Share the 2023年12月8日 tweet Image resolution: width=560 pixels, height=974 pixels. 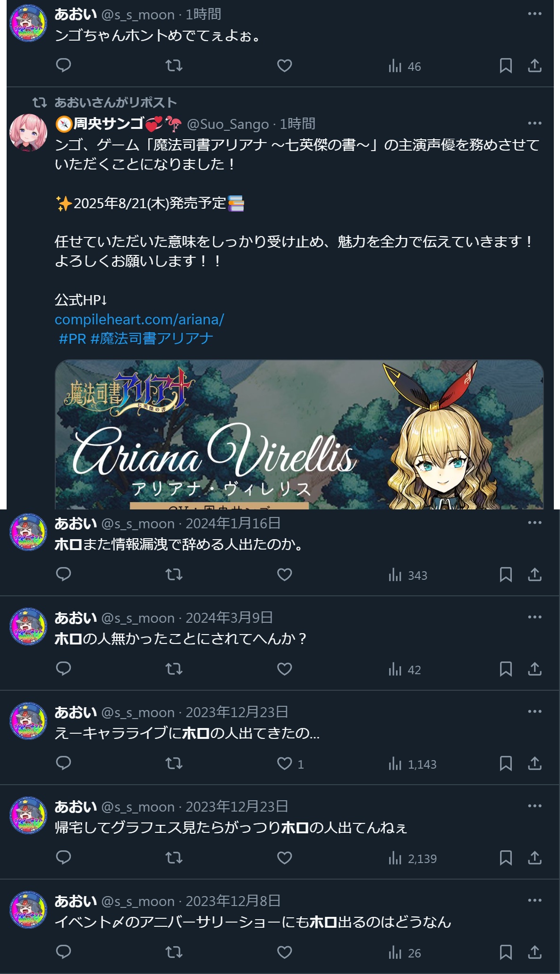pyautogui.click(x=535, y=952)
